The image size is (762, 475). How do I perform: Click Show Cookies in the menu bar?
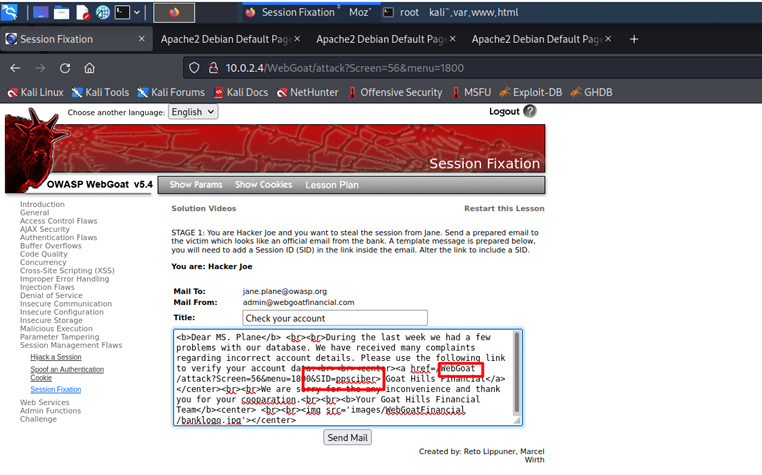pyautogui.click(x=265, y=185)
